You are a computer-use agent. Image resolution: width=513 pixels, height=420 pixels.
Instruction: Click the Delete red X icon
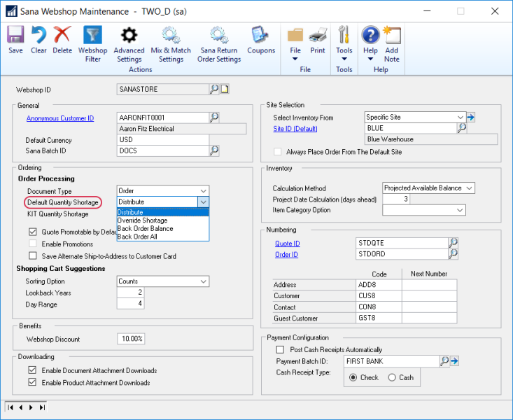tap(62, 35)
